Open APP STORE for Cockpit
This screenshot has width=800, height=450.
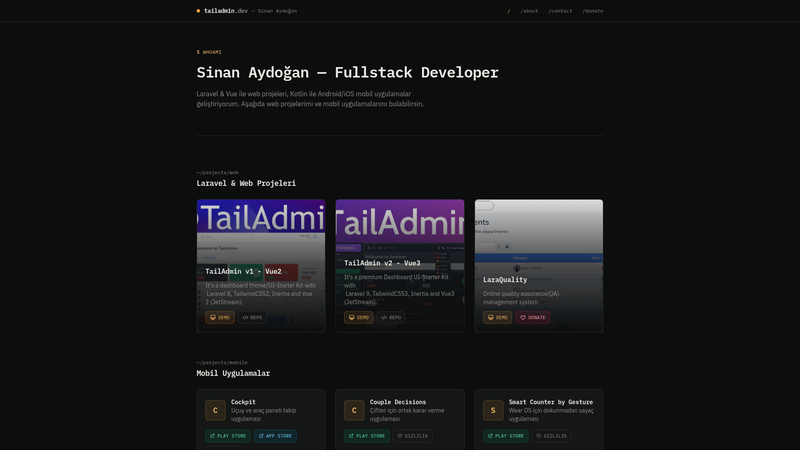(x=275, y=436)
